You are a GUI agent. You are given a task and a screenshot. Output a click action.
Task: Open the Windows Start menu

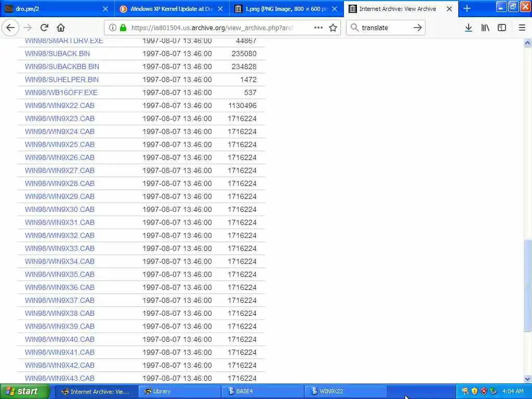tap(25, 392)
